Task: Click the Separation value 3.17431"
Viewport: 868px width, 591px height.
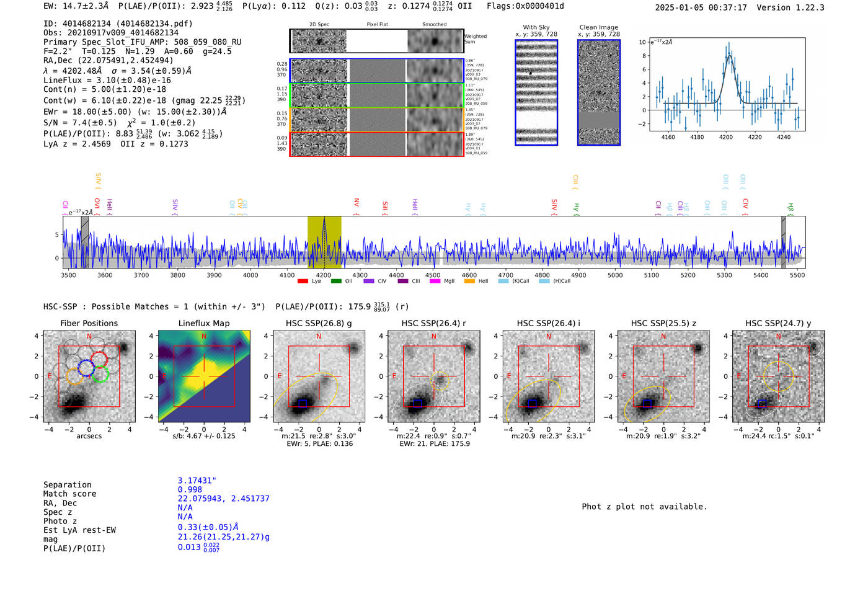Action: 197,481
